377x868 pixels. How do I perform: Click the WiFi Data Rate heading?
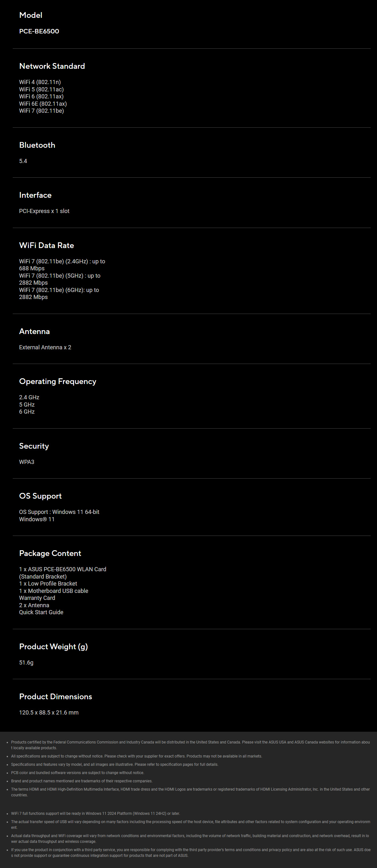(46, 245)
